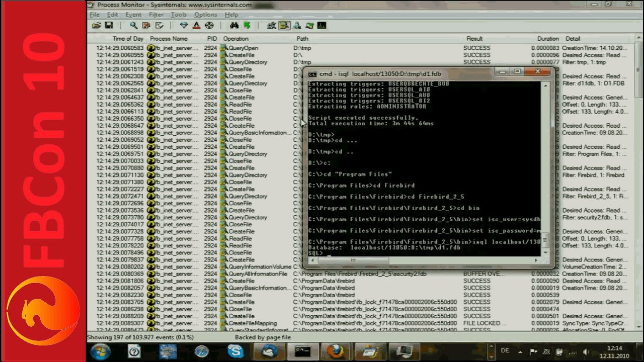This screenshot has width=644, height=362.
Task: Click the Firefox taskbar button
Action: tap(336, 351)
